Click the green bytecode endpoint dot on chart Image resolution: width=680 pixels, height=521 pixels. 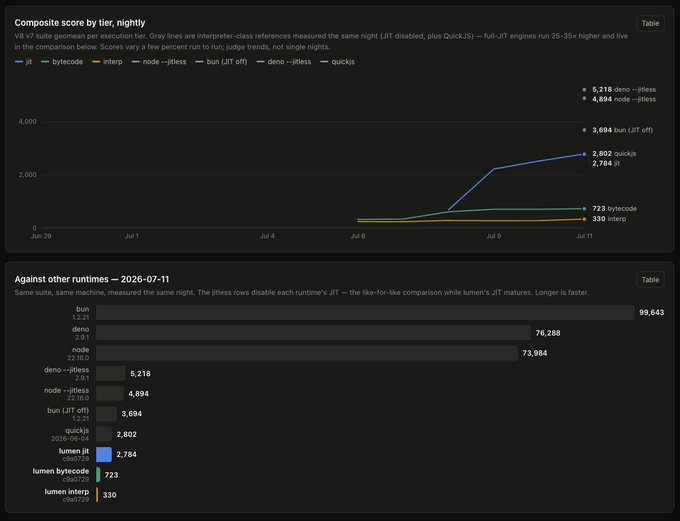[584, 209]
